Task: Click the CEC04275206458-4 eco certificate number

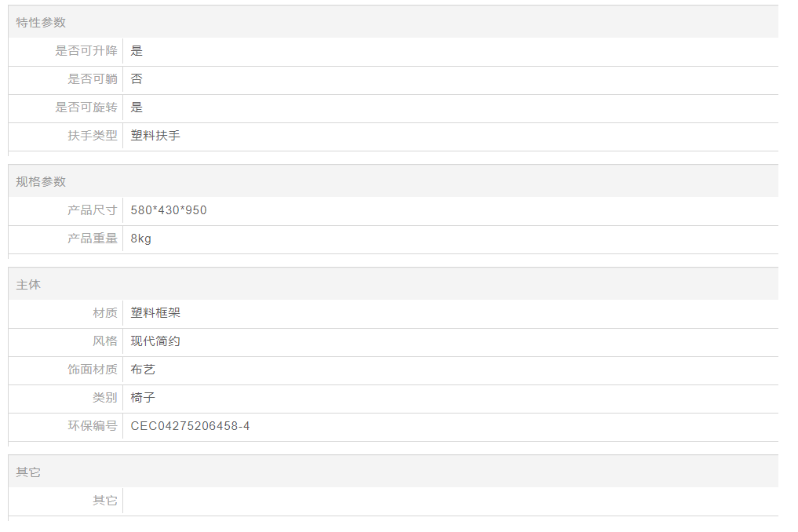Action: pos(191,426)
